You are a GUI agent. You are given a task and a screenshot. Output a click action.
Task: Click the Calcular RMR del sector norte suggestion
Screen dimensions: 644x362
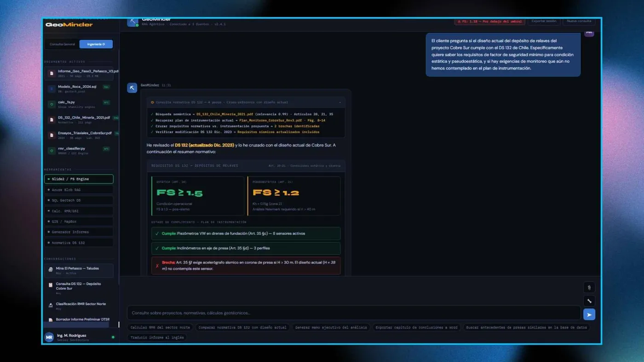[160, 328]
